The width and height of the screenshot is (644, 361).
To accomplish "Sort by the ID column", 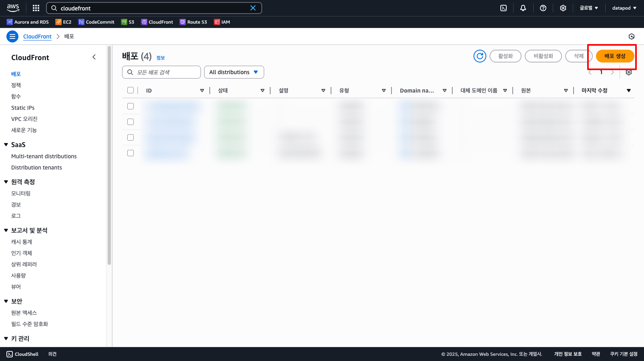I will 202,91.
